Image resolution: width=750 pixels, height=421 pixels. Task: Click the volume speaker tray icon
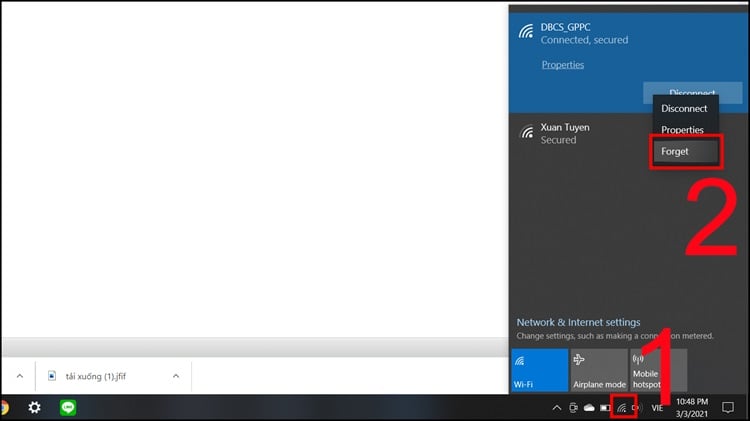click(636, 408)
